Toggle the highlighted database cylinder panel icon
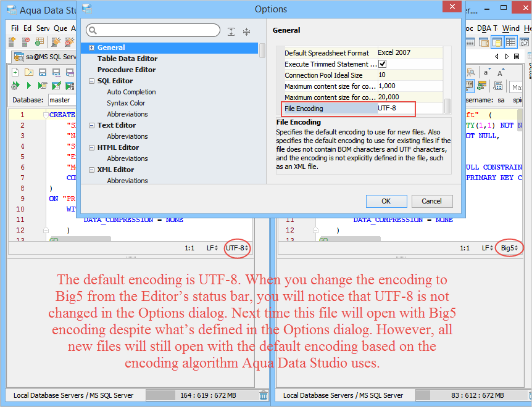 pyautogui.click(x=497, y=42)
